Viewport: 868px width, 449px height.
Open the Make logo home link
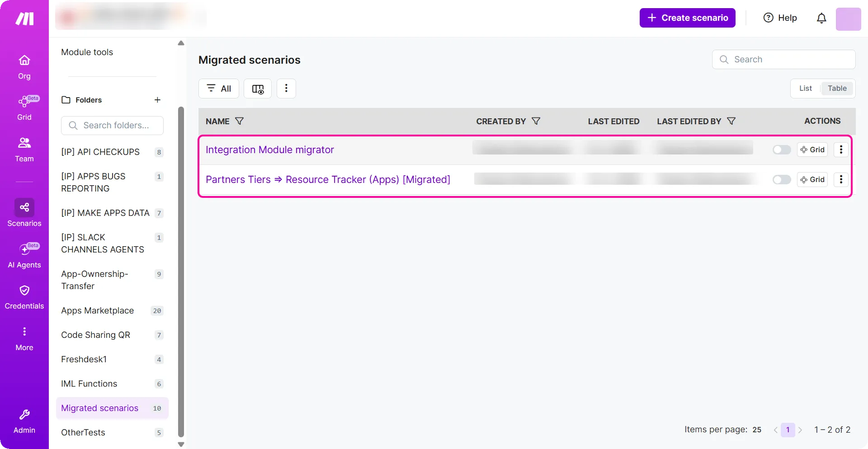(24, 18)
